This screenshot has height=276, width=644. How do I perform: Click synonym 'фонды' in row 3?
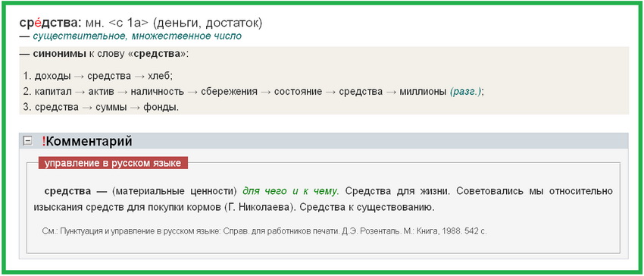[x=161, y=108]
